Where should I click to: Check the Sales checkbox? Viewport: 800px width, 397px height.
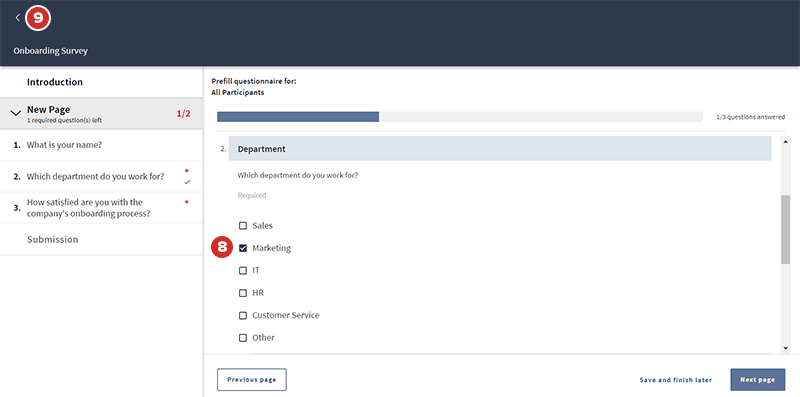(243, 226)
